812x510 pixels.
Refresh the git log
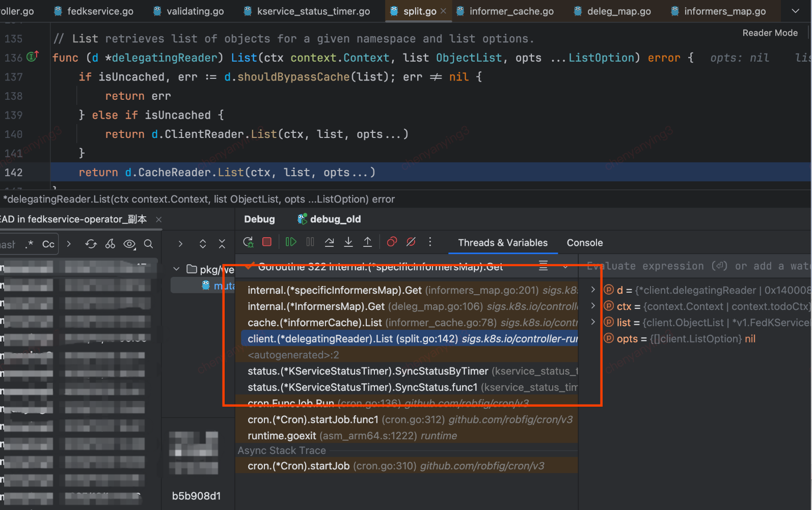91,244
